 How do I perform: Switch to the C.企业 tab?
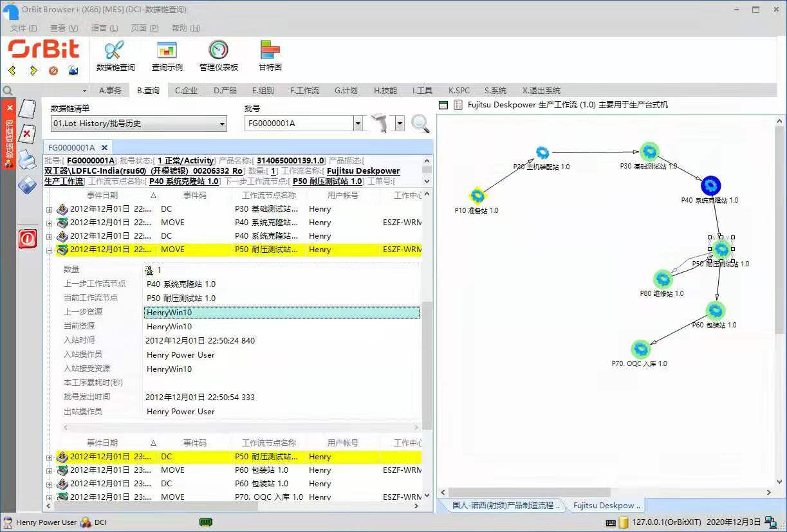(x=186, y=90)
